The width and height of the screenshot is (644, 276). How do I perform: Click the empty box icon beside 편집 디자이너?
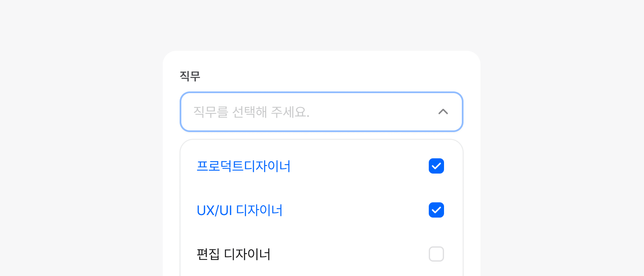coord(436,254)
